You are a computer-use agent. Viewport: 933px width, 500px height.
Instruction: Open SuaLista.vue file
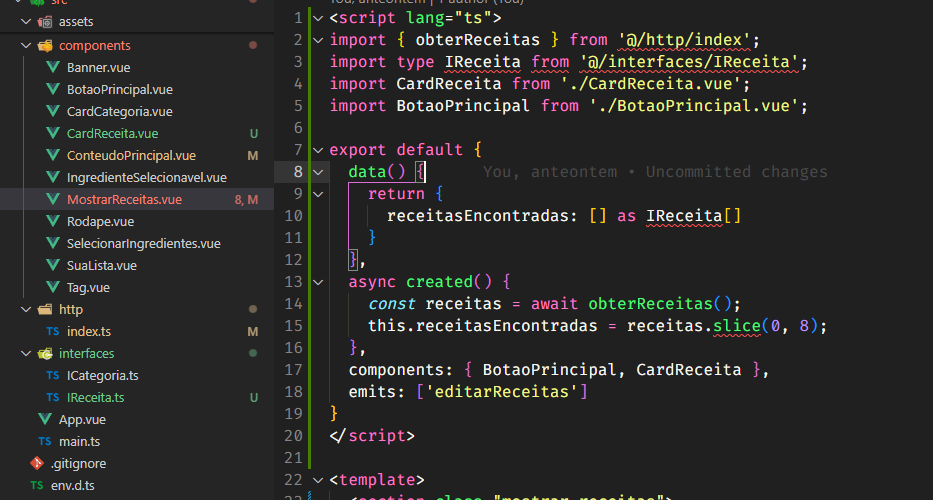102,266
